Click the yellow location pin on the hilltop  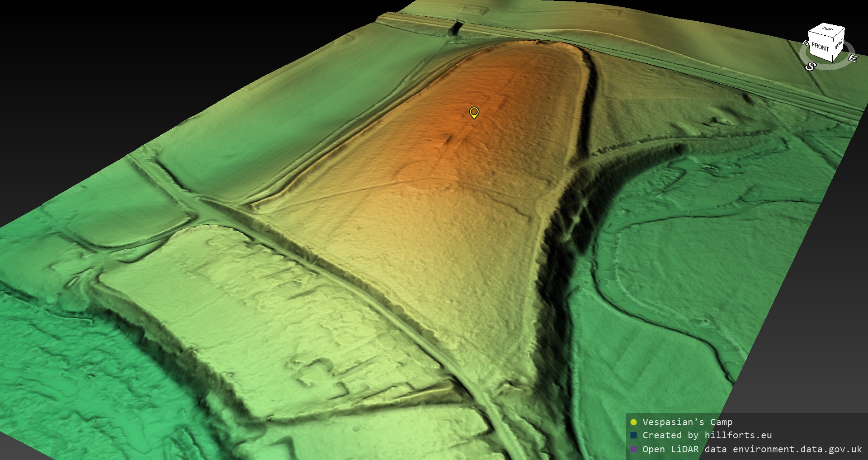coord(474,112)
